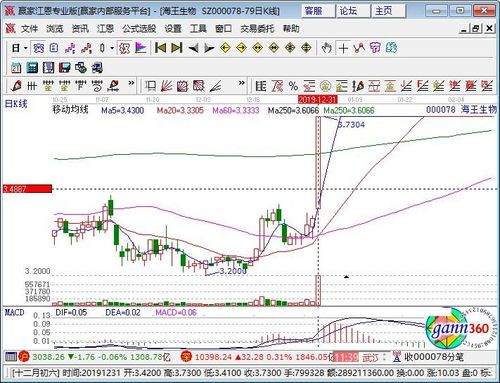
Task: Click the red F angle-lines icon
Action: point(422,86)
